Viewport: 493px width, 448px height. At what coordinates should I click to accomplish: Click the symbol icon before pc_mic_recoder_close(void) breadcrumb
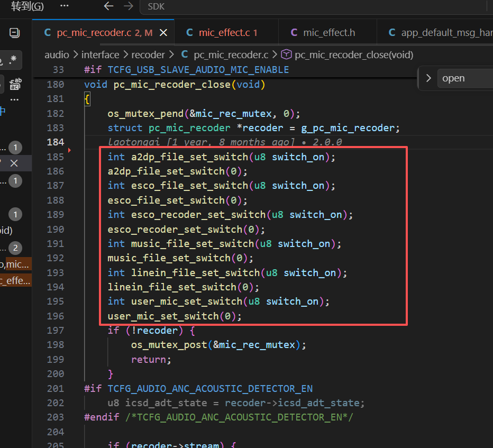point(286,54)
